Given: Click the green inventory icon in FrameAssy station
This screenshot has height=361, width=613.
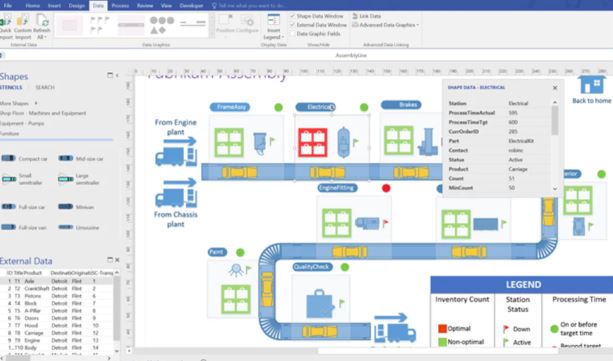Looking at the screenshot, I should 229,142.
